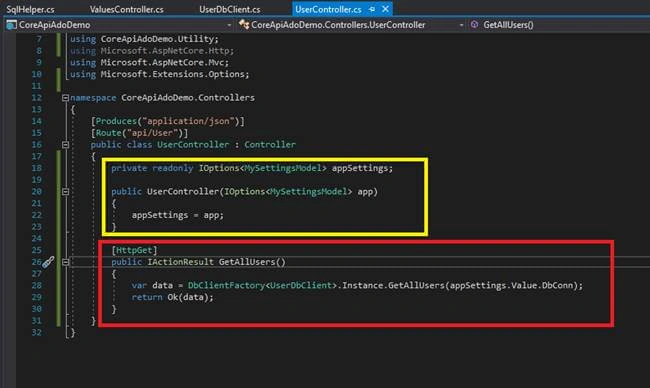650x388 pixels.
Task: Open the CoreApiAdoDemo project dropdown
Action: click(x=229, y=25)
